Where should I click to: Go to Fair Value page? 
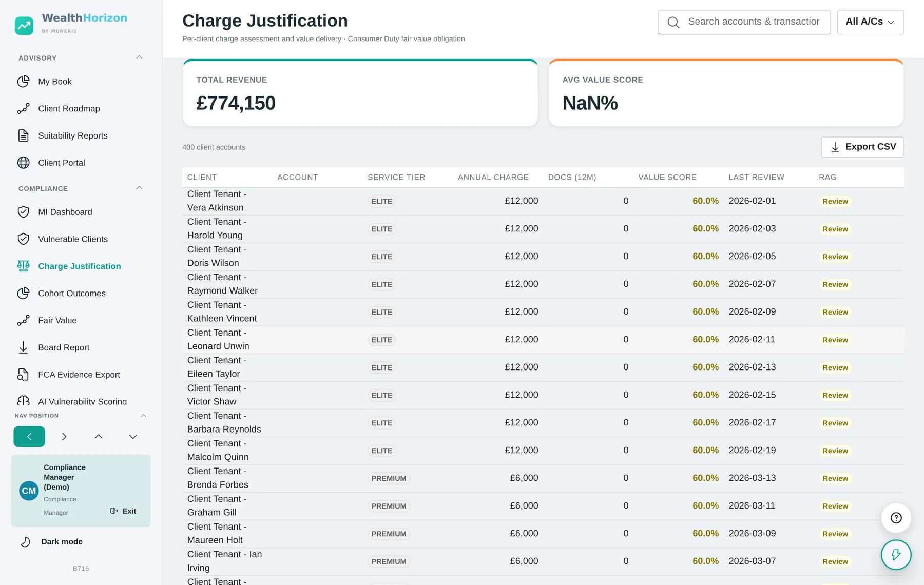click(x=57, y=320)
